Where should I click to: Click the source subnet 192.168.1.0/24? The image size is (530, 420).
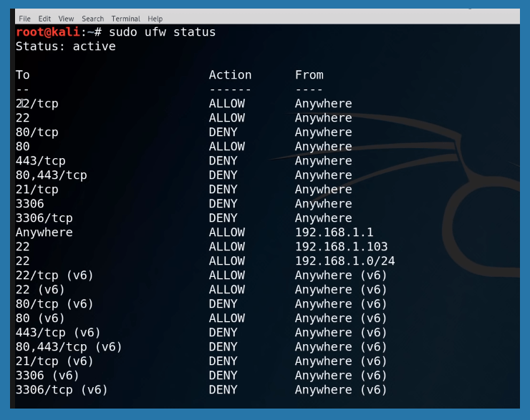(344, 261)
